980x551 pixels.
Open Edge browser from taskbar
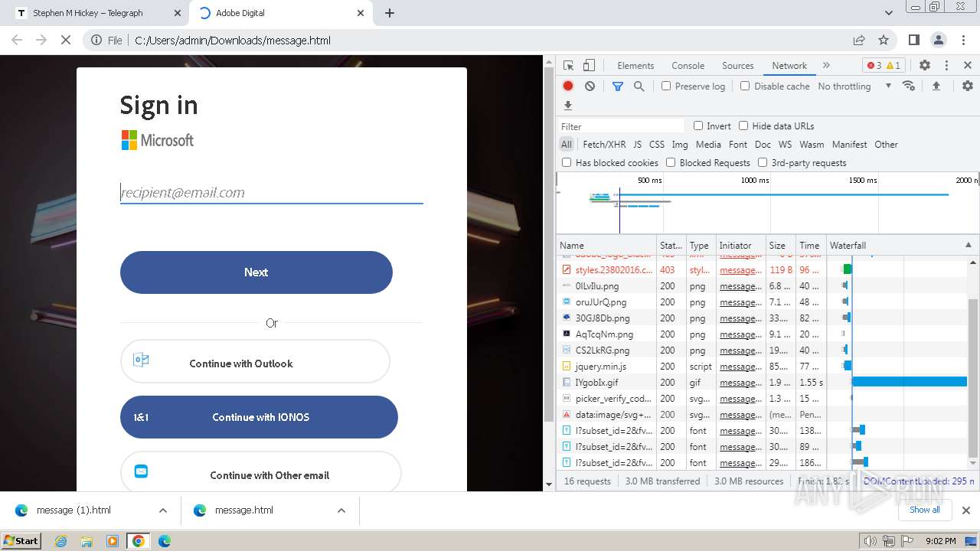click(164, 541)
